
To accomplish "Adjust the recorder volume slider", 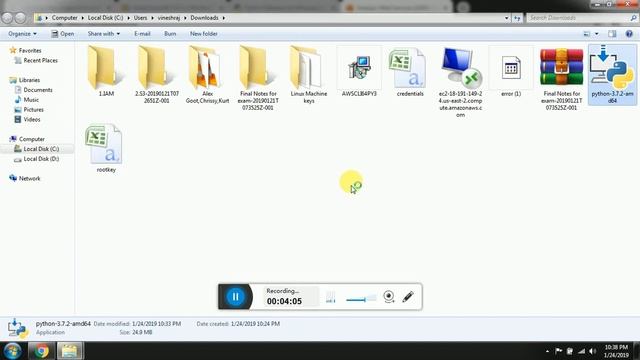I will 361,299.
